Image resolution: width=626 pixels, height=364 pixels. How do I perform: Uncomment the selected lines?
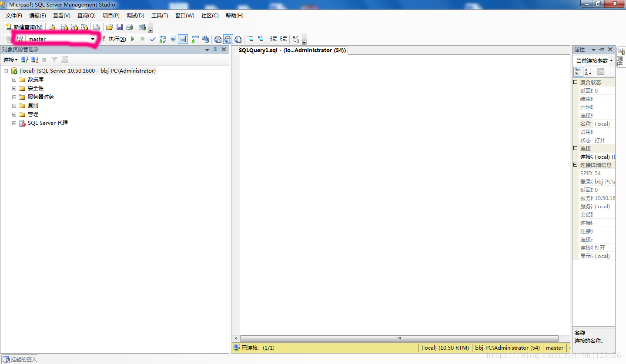(261, 39)
